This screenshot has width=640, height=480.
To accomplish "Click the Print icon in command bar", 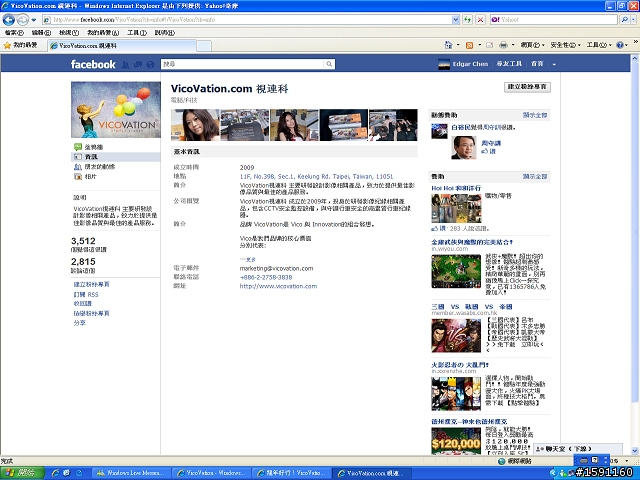I will click(503, 45).
